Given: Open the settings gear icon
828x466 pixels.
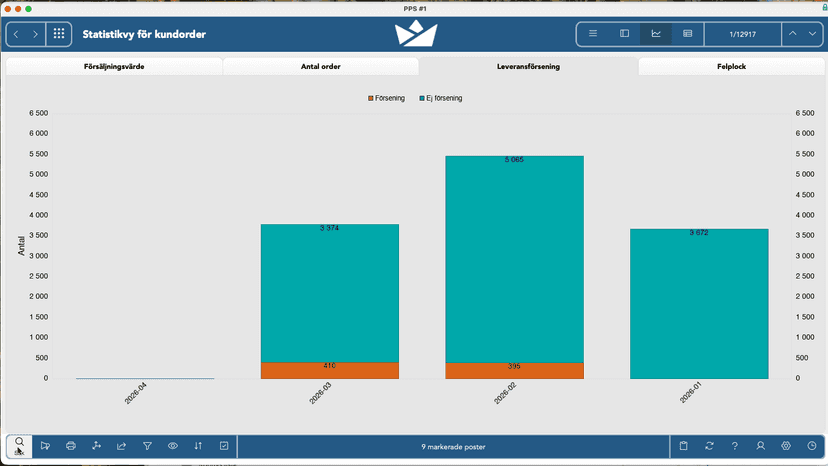Looking at the screenshot, I should click(x=786, y=446).
